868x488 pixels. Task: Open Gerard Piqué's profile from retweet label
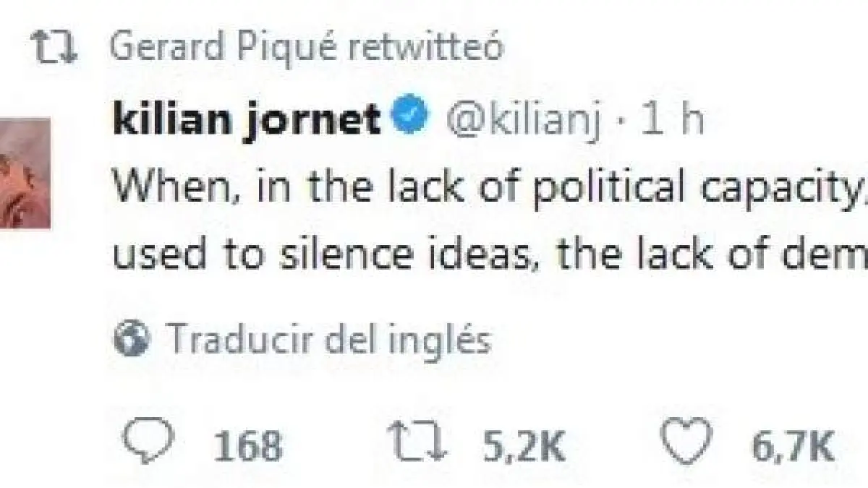click(x=226, y=48)
